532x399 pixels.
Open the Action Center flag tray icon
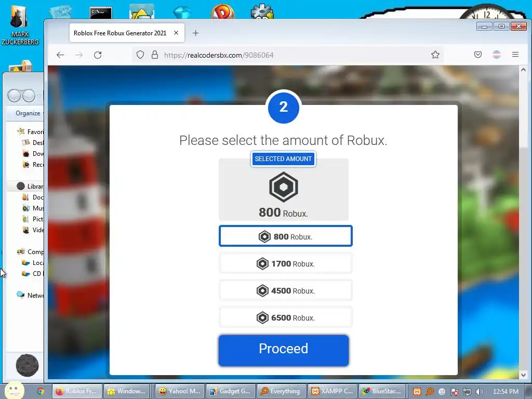454,392
